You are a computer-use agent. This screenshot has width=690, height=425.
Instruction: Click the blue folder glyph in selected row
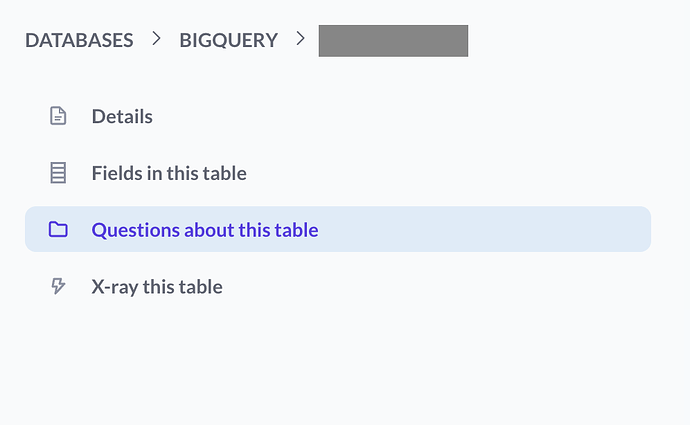(58, 230)
